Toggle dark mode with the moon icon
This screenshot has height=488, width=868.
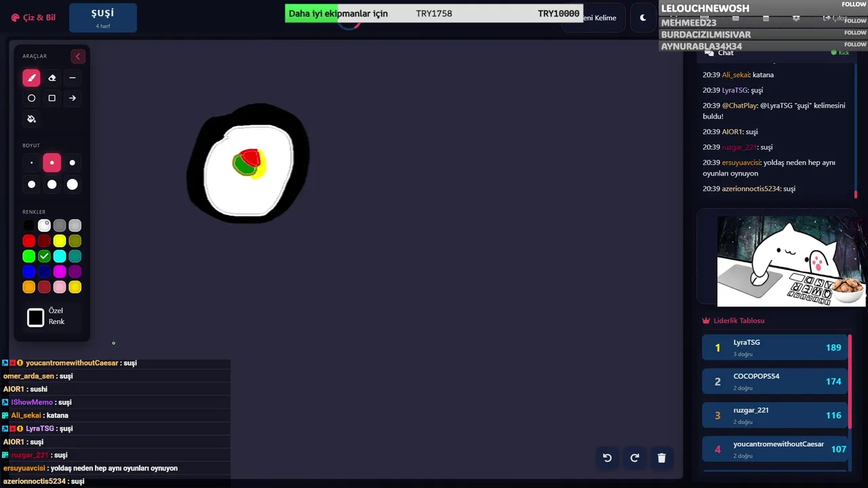[x=643, y=18]
